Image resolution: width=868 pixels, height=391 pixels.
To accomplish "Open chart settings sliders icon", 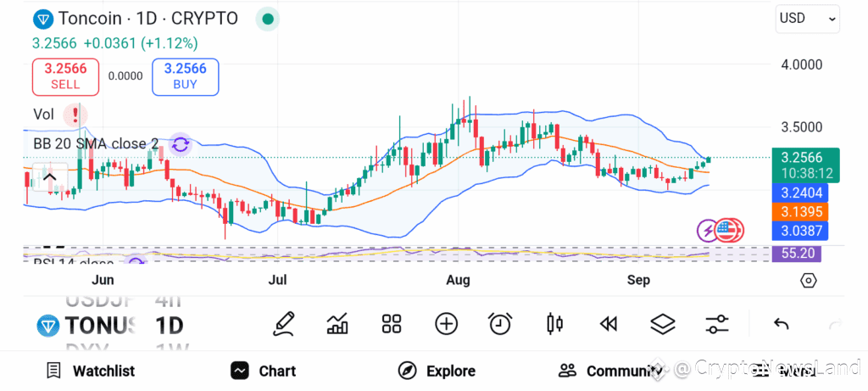I will pos(717,324).
